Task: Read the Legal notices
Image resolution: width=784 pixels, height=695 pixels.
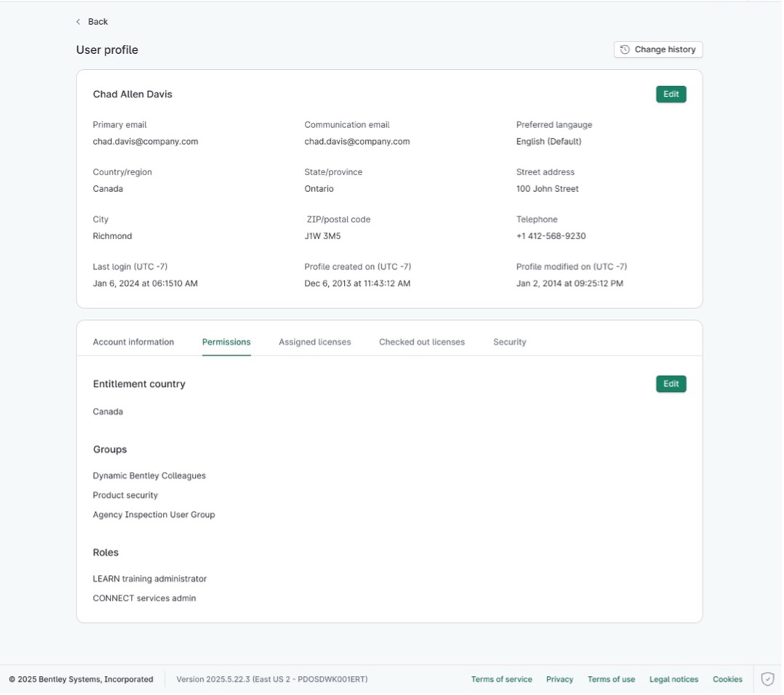Action: coord(673,679)
